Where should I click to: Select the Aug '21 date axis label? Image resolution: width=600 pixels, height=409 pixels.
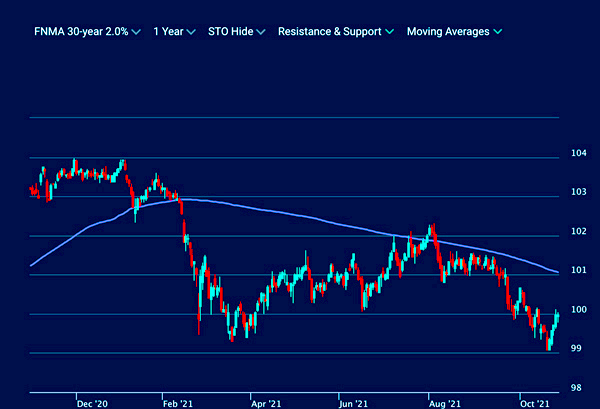click(440, 404)
